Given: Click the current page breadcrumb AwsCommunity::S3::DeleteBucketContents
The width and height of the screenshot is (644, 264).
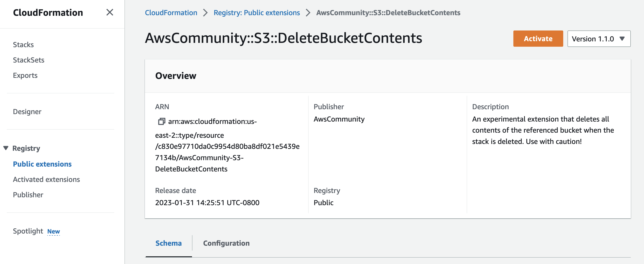Looking at the screenshot, I should pyautogui.click(x=388, y=13).
